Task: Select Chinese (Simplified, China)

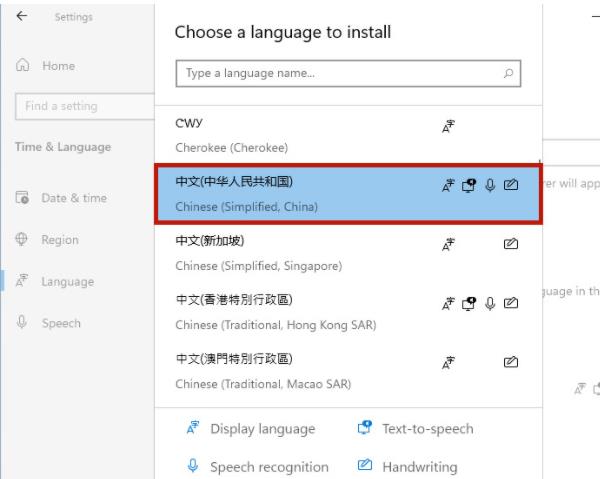Action: coord(348,194)
